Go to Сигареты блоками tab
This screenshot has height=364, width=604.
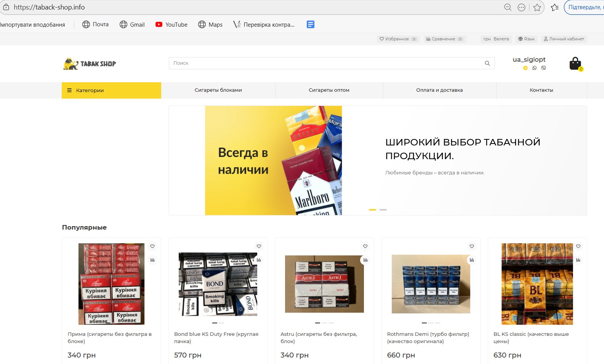(218, 90)
